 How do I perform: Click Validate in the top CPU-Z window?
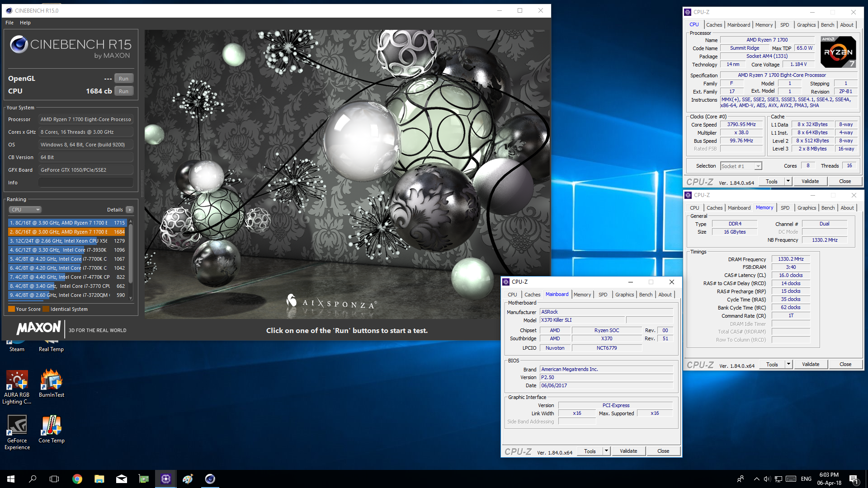(x=810, y=181)
